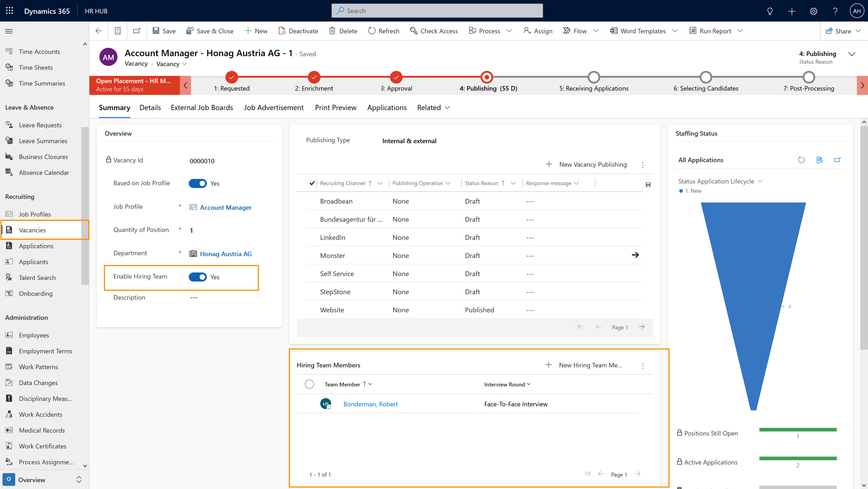Switch to the Details tab
868x489 pixels.
150,108
